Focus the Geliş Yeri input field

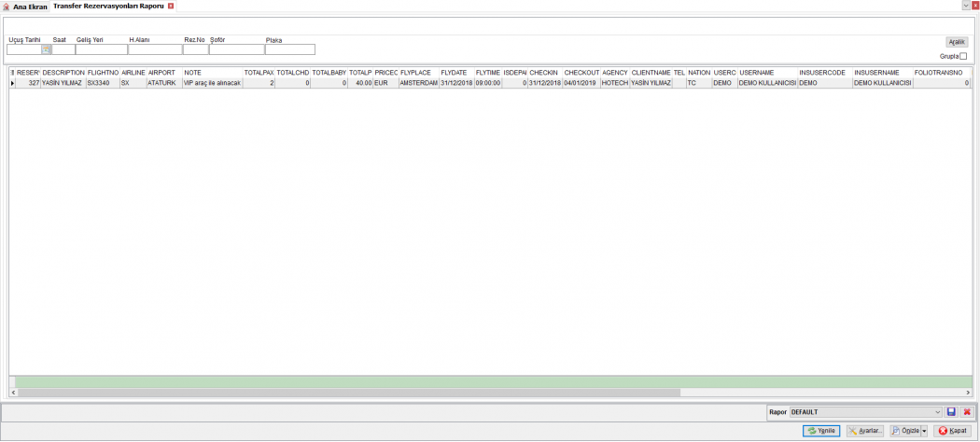pos(101,49)
